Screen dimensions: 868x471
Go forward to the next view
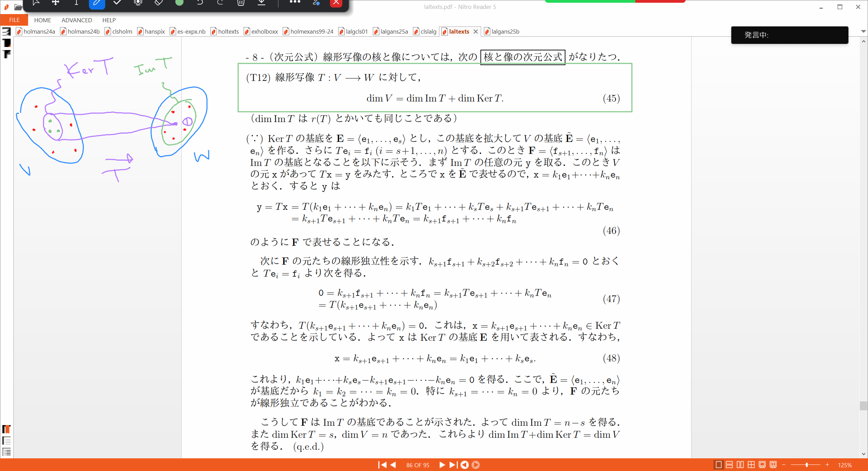coord(476,465)
